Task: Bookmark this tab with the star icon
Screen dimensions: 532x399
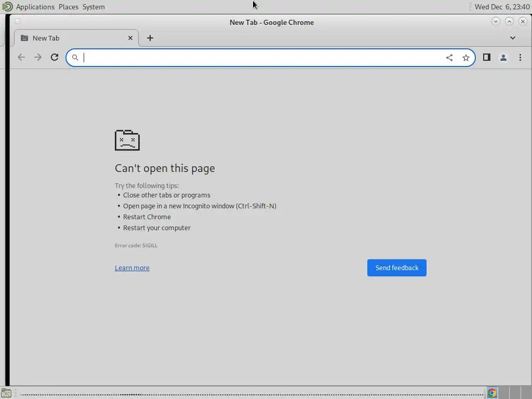Action: (466, 58)
